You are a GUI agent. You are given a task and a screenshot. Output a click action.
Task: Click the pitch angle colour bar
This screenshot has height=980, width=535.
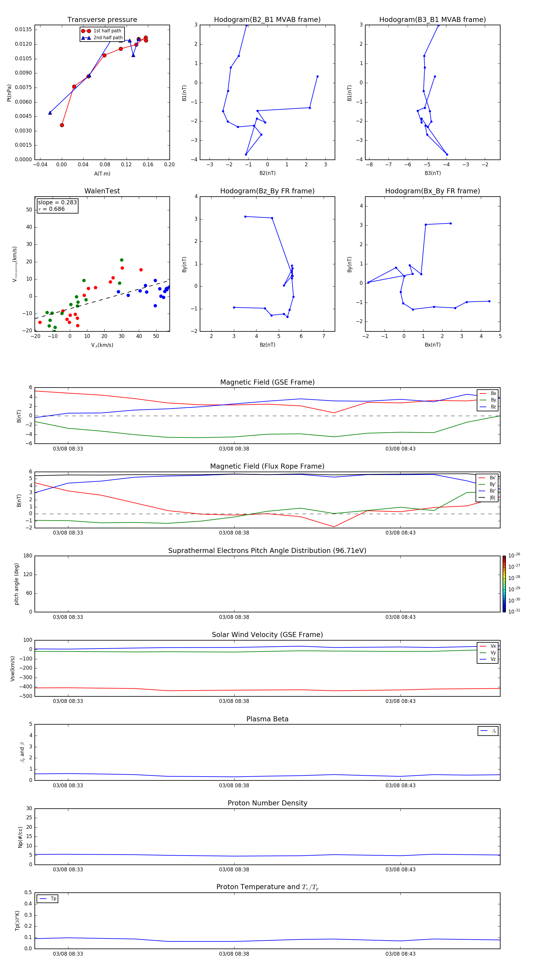click(x=504, y=584)
